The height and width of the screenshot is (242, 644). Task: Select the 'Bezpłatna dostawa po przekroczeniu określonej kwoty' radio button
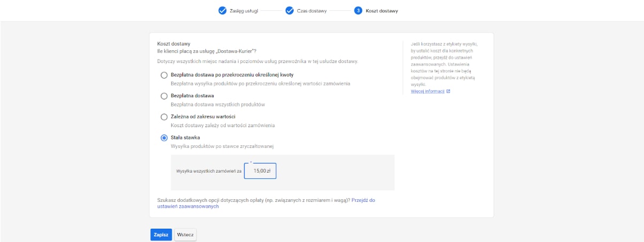tap(164, 75)
